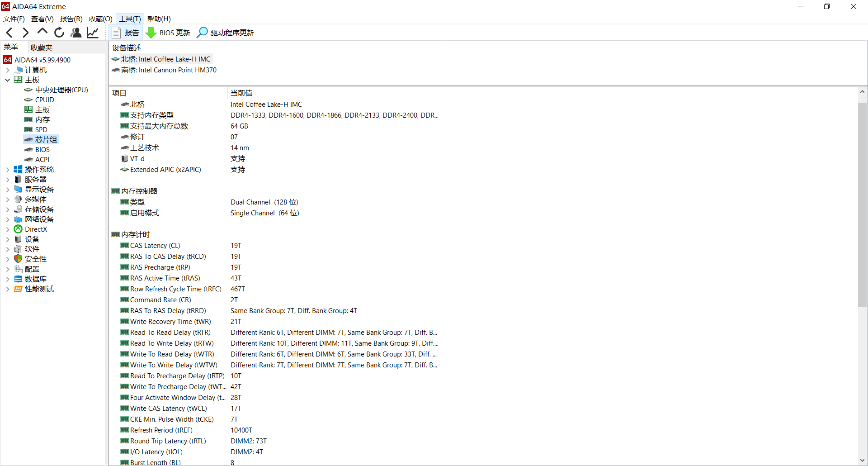Expand the 操作系统 tree node
This screenshot has width=868, height=466.
(x=7, y=170)
